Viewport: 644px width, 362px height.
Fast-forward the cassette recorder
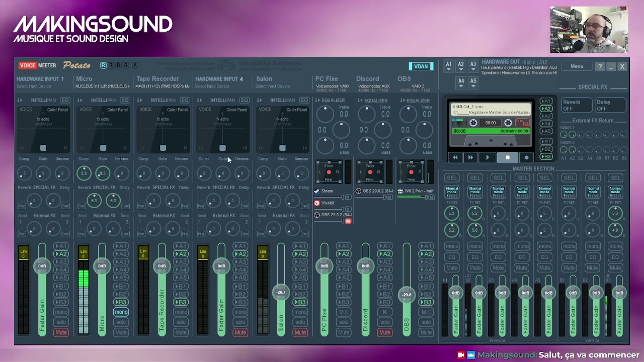[470, 157]
